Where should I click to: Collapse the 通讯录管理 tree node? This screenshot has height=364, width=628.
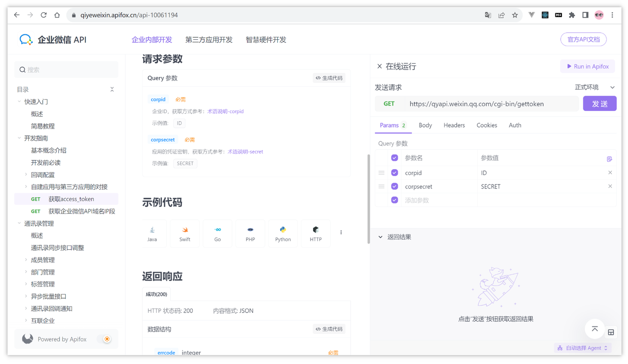19,223
